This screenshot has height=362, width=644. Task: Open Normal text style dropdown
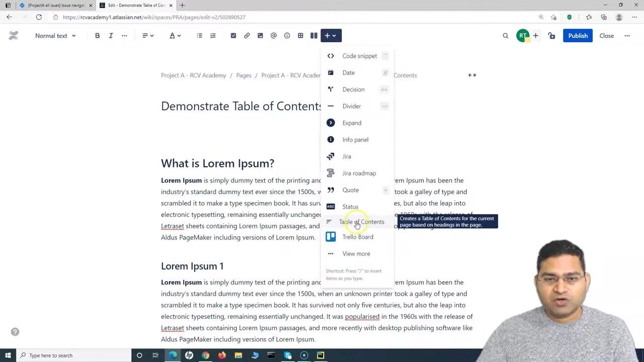pos(55,36)
